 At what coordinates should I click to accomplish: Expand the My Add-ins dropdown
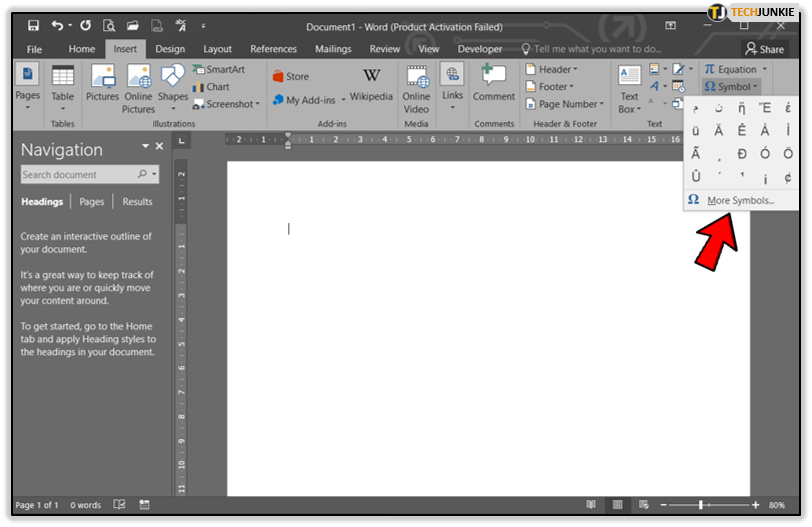tap(343, 100)
